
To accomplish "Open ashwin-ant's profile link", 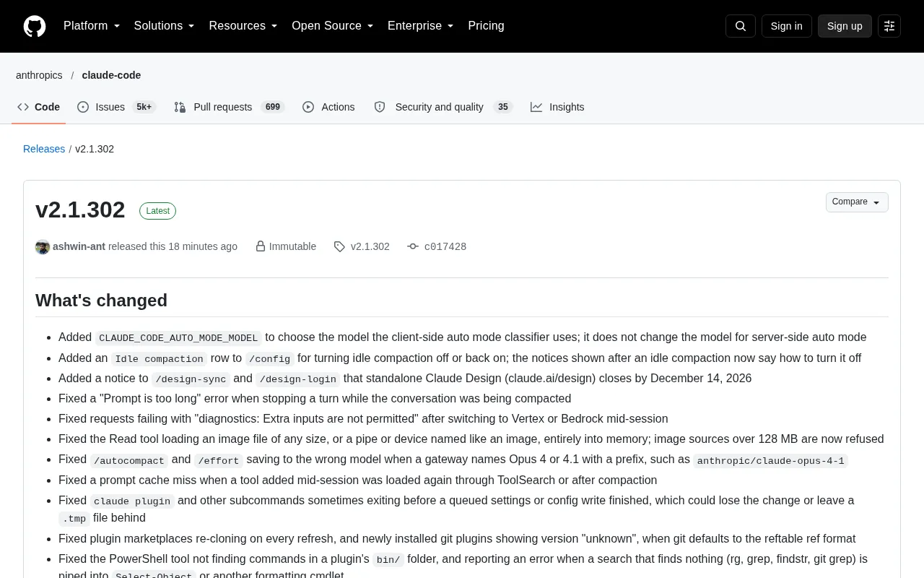I will (79, 246).
